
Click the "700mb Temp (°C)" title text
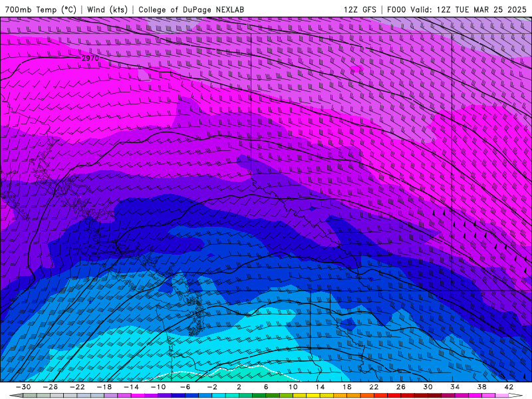click(x=41, y=9)
